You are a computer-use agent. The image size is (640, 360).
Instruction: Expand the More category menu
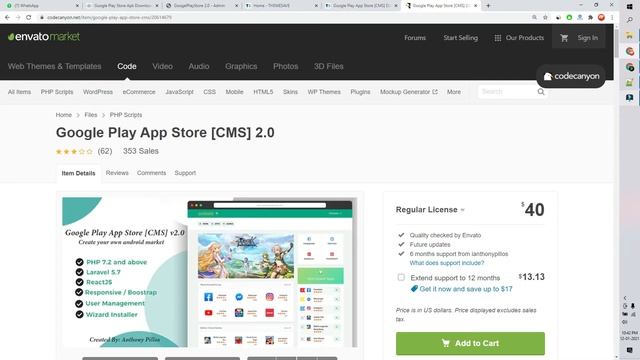pyautogui.click(x=453, y=92)
